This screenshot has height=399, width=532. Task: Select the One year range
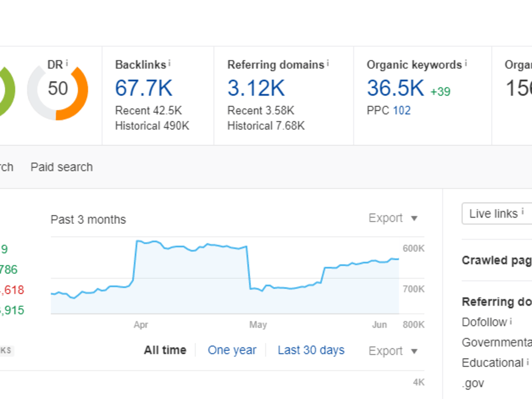(x=232, y=350)
